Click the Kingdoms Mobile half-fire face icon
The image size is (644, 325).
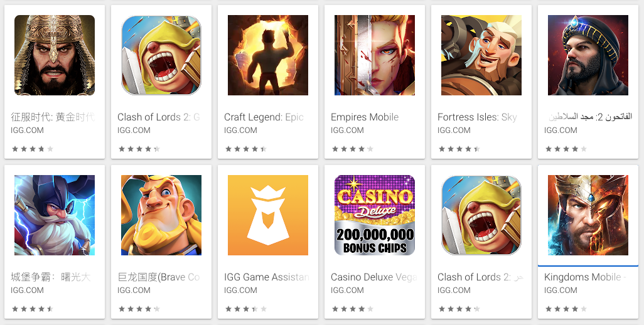(x=588, y=215)
